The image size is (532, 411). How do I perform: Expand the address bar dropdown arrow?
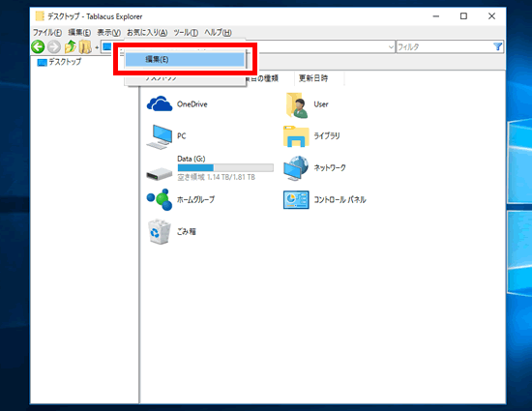391,46
